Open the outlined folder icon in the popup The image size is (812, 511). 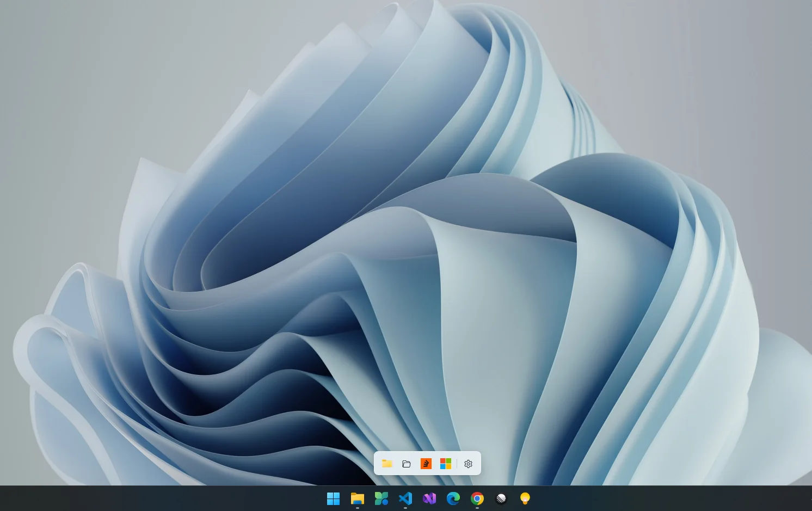[x=407, y=464]
